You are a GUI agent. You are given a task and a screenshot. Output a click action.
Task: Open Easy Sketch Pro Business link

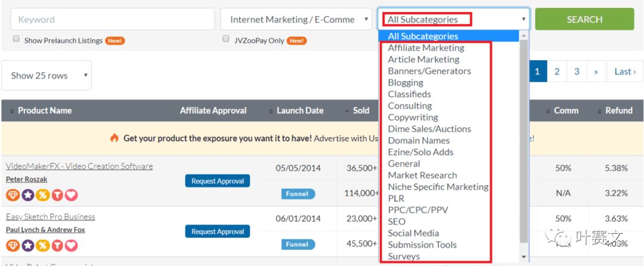pos(50,216)
